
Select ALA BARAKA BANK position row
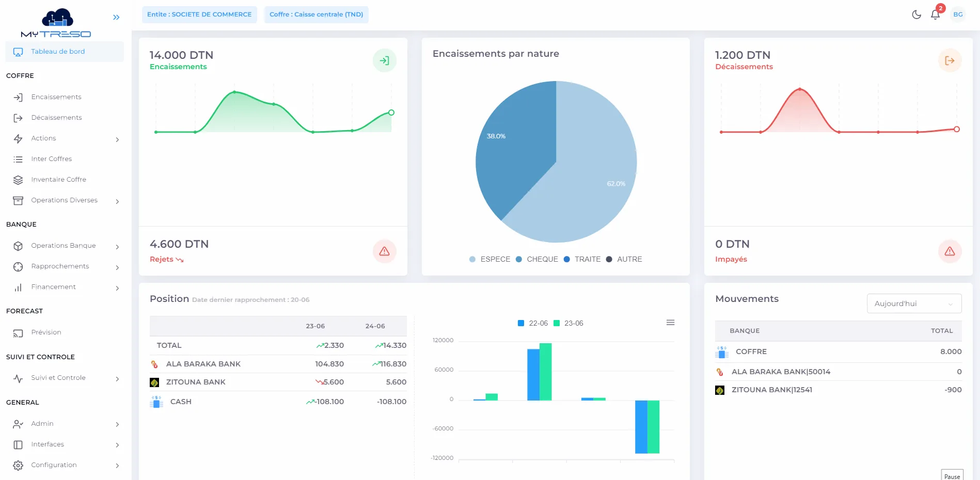tap(278, 364)
